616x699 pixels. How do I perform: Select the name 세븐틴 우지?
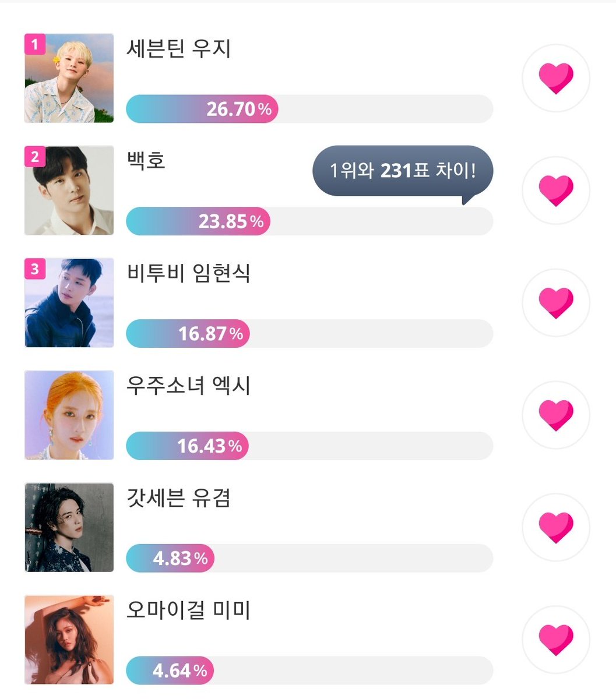(179, 49)
